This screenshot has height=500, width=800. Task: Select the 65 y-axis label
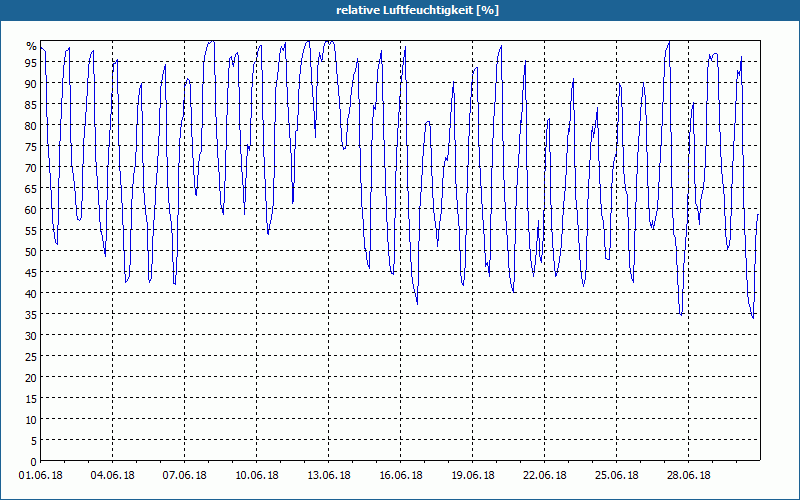(x=32, y=189)
